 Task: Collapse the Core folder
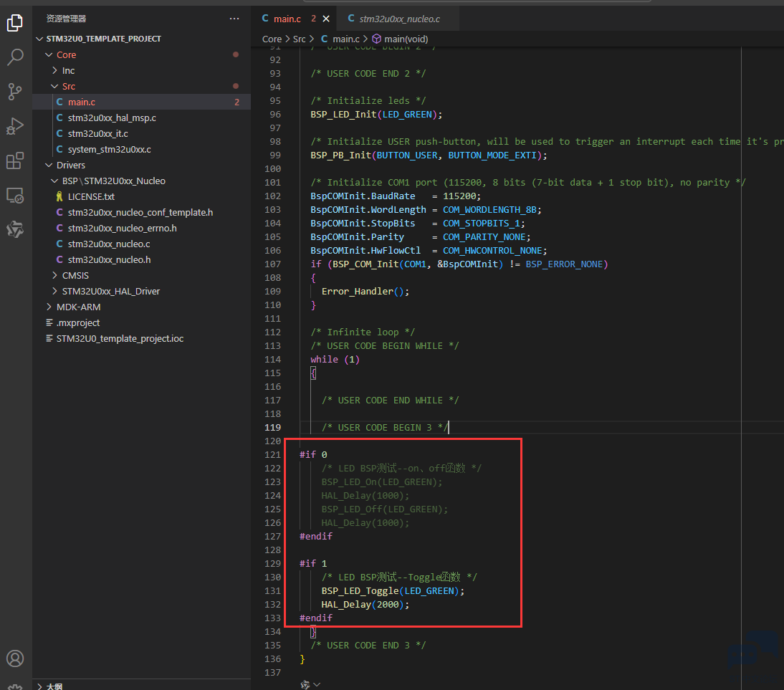49,54
